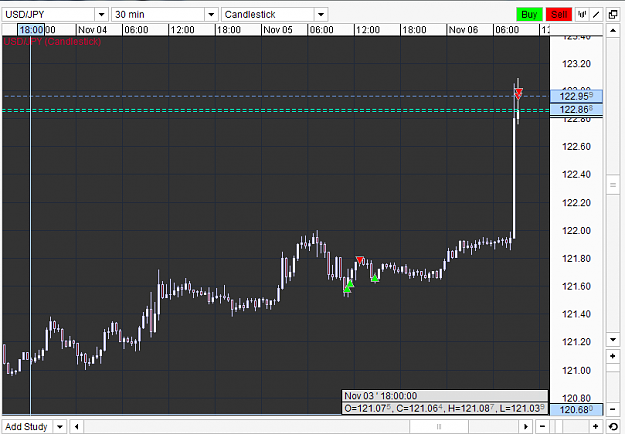625x434 pixels.
Task: Click the 122.86 price level label
Action: pos(576,109)
